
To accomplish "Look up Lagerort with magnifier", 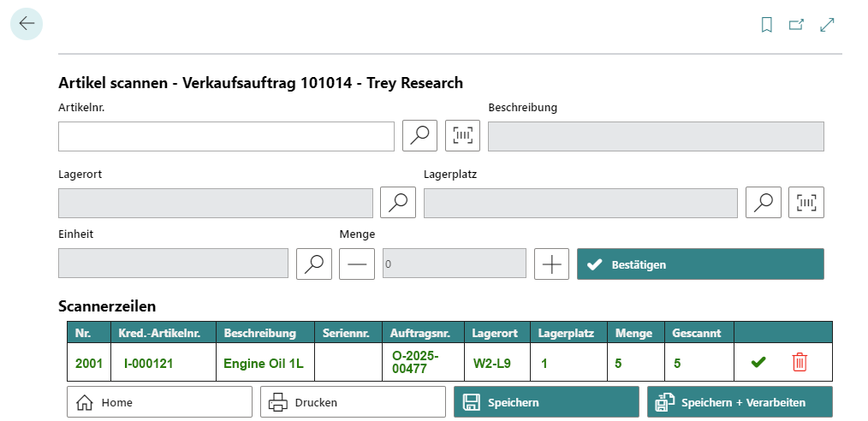I will pos(398,203).
